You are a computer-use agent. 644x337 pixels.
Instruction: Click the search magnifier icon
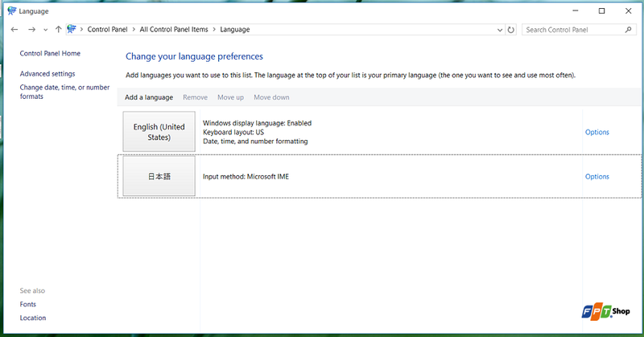tap(629, 30)
